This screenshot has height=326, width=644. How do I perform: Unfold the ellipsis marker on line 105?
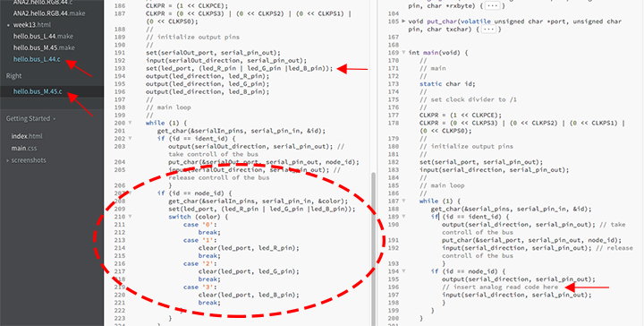[x=488, y=30]
